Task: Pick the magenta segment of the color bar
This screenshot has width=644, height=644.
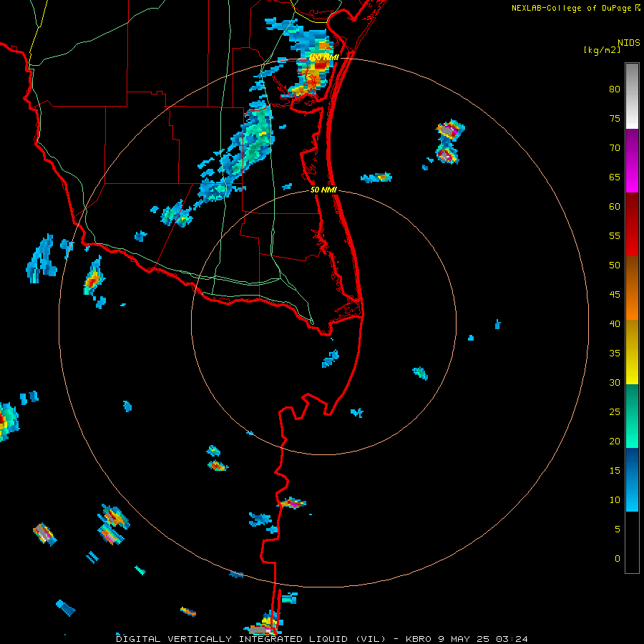Action: [632, 160]
